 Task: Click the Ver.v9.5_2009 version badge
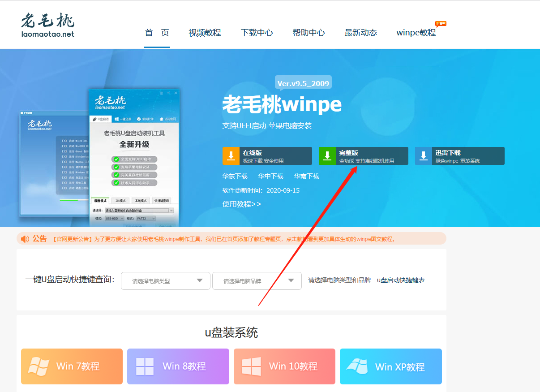[303, 83]
